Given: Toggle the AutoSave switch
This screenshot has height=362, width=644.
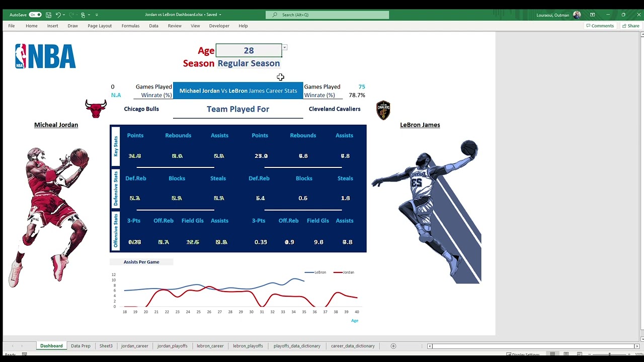Looking at the screenshot, I should pos(35,15).
